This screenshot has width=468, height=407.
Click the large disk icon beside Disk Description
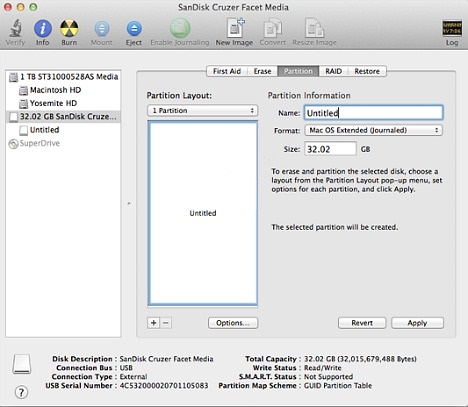tap(22, 364)
